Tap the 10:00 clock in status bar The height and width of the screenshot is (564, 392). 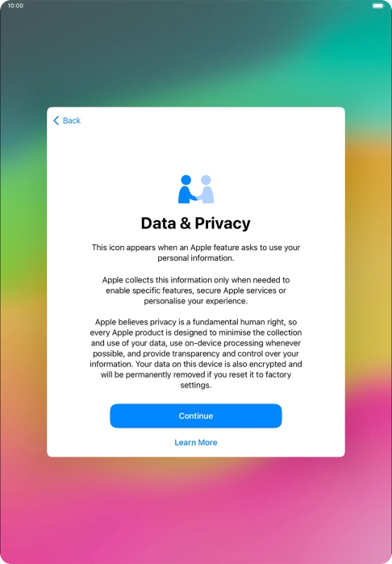coord(15,6)
